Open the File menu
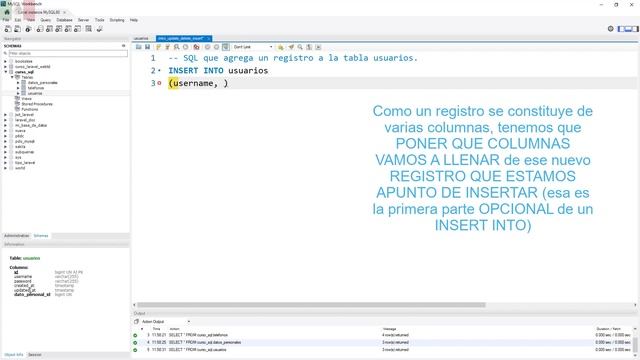The image size is (640, 360). coord(6,20)
